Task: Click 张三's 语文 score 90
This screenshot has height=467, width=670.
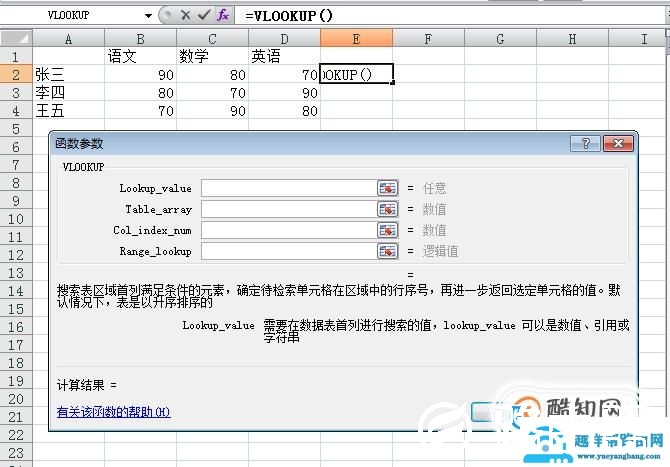Action: point(141,75)
